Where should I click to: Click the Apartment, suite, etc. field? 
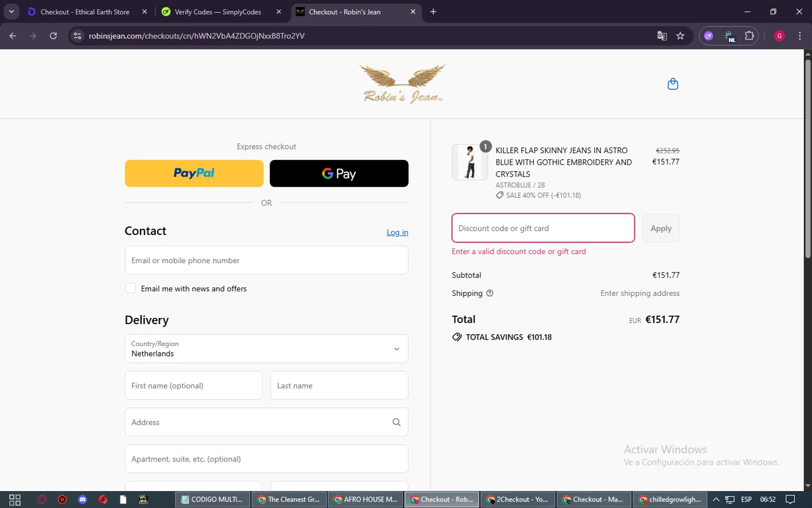click(x=266, y=459)
